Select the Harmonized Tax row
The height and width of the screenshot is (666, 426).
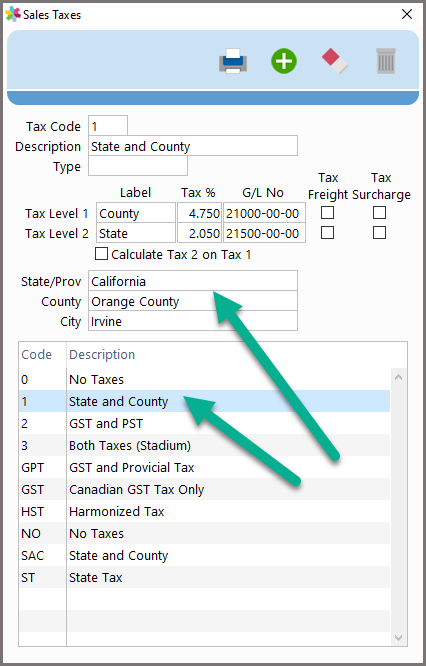pos(204,511)
